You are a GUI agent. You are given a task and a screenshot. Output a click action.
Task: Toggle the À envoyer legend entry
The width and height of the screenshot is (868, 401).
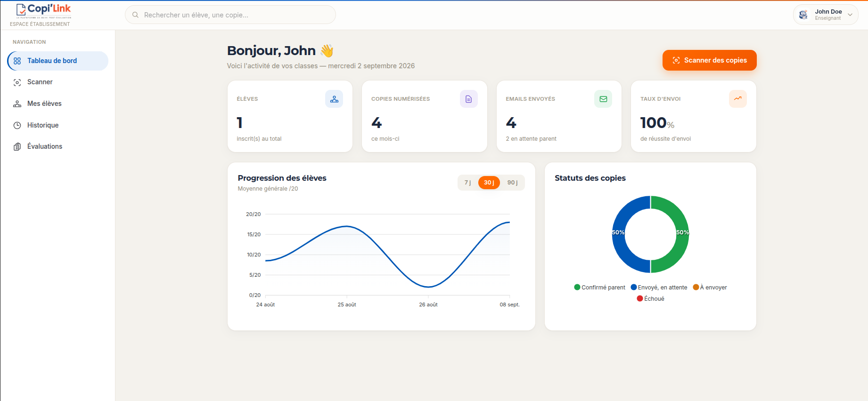point(710,288)
